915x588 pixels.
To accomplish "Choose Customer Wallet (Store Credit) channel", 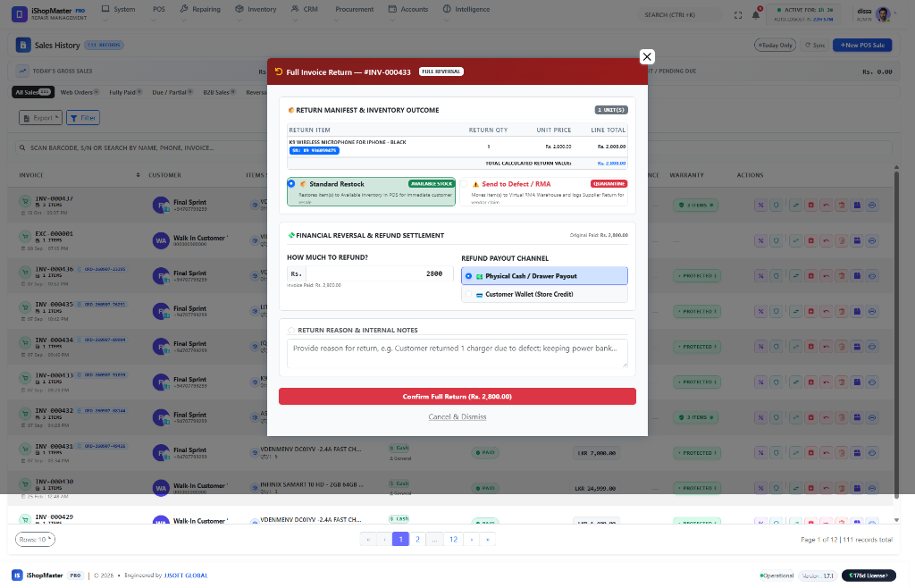I will pyautogui.click(x=544, y=294).
